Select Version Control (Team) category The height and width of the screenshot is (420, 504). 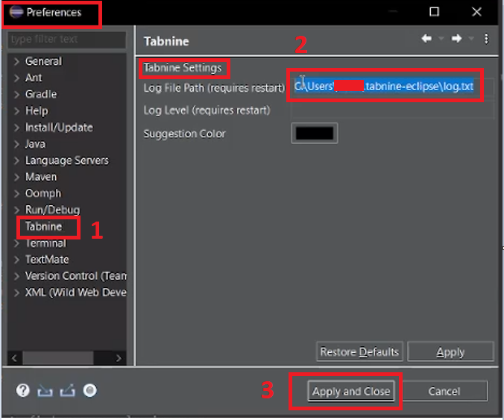(x=76, y=276)
